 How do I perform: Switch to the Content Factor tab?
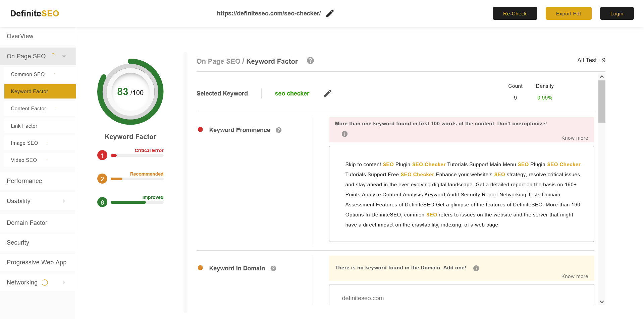(x=29, y=108)
